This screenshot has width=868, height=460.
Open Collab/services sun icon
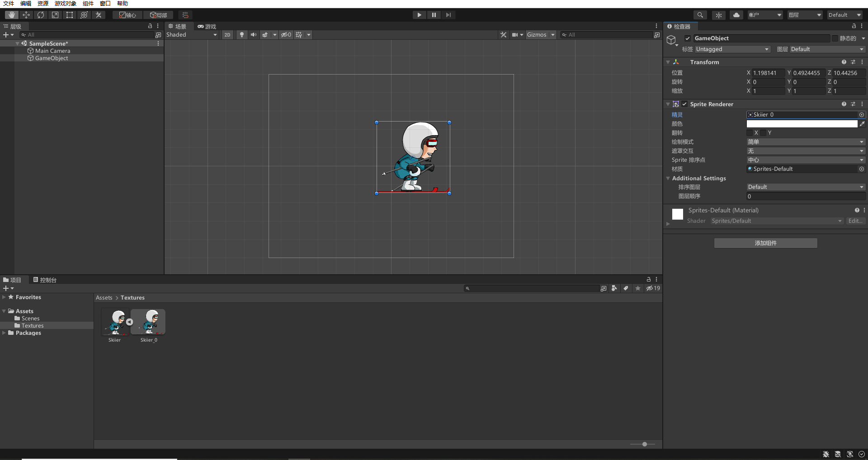[719, 15]
